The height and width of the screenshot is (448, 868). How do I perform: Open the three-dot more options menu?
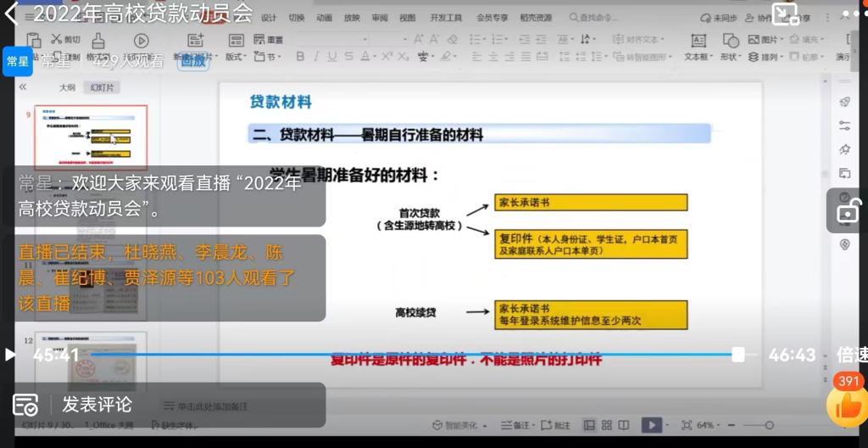pyautogui.click(x=852, y=14)
